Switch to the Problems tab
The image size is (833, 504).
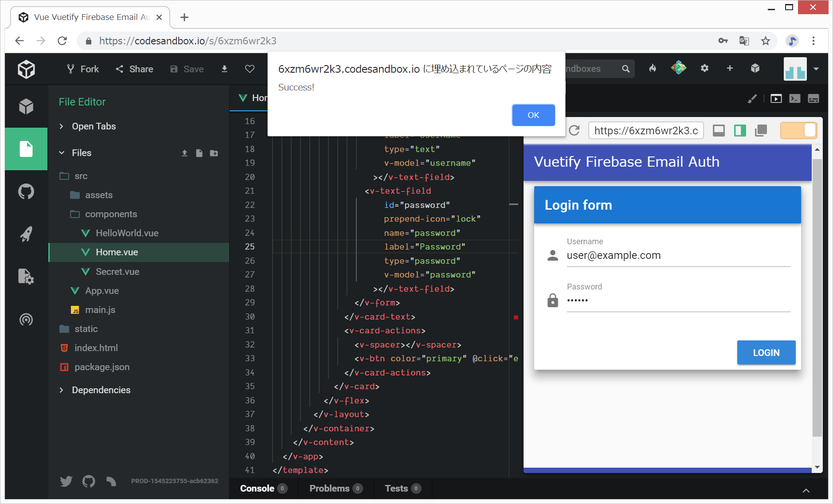pyautogui.click(x=329, y=488)
